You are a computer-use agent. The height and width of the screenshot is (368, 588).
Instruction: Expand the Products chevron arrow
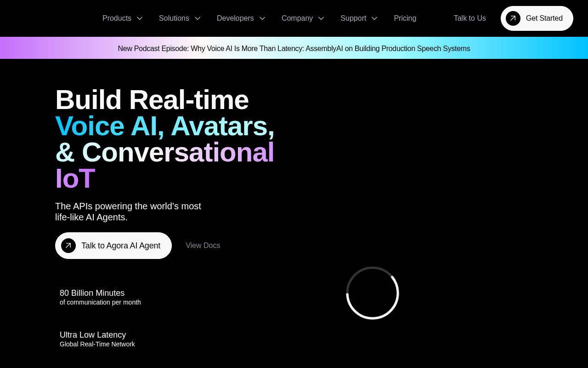140,18
